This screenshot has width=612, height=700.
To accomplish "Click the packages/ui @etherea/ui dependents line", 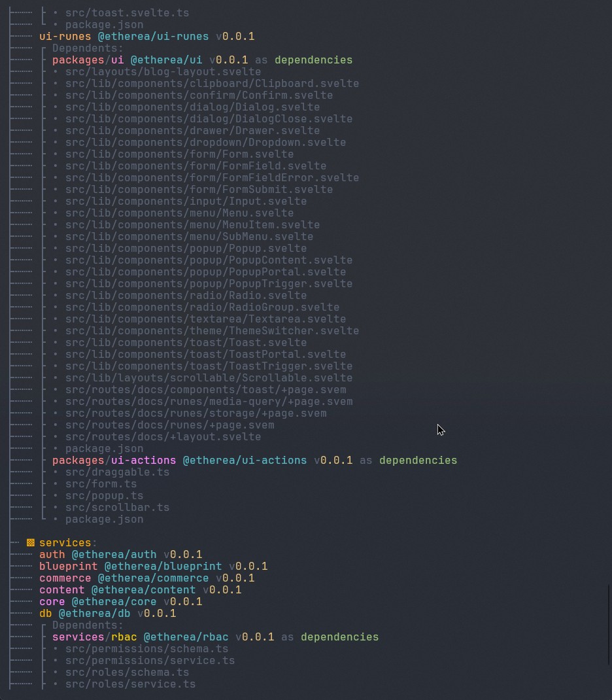I will [202, 60].
